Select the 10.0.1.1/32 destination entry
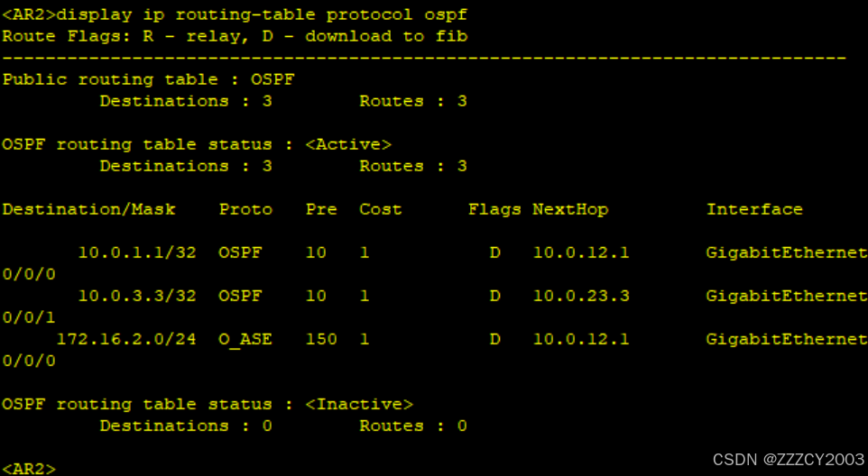 click(137, 252)
